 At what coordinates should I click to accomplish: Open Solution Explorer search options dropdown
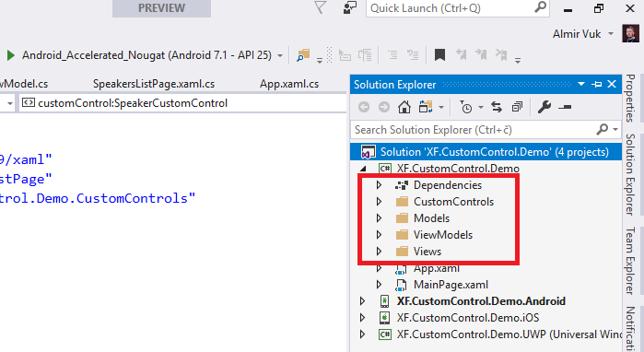[x=615, y=129]
